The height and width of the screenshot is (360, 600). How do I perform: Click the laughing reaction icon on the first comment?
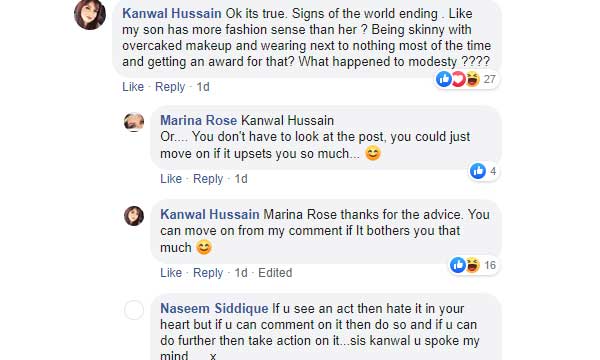pos(473,79)
